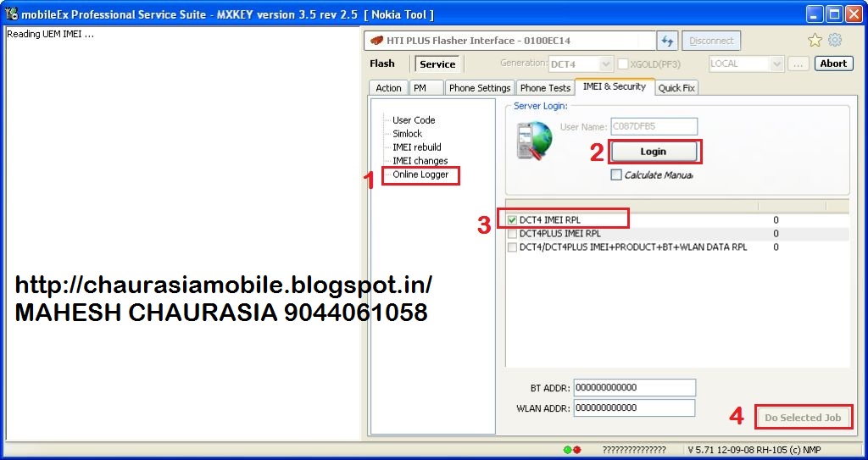Image resolution: width=868 pixels, height=460 pixels.
Task: Click the mobileEx title bar app icon
Action: 11,14
